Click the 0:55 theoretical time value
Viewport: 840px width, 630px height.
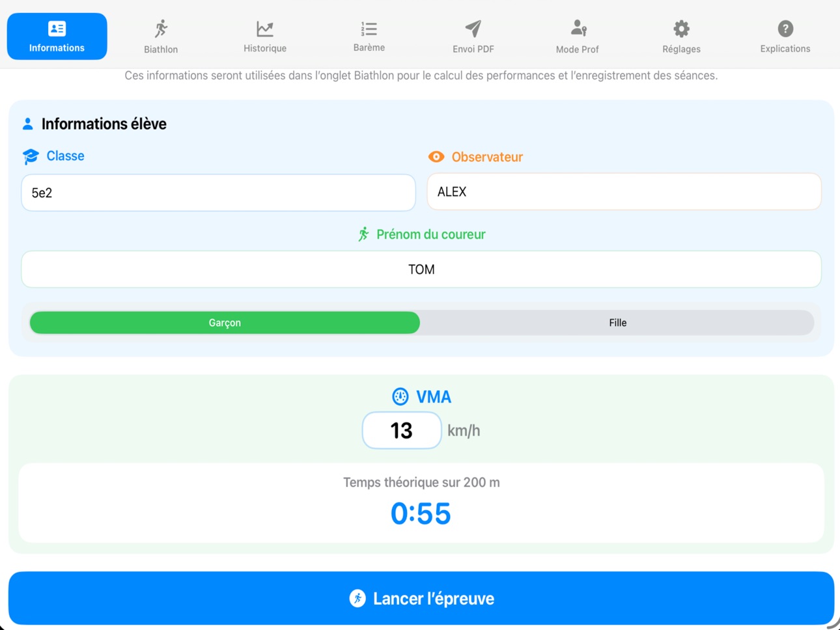tap(421, 514)
